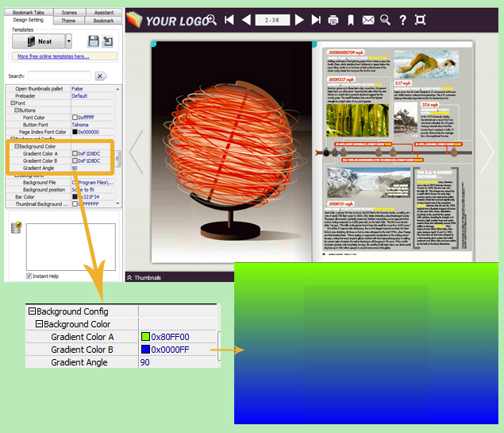The width and height of the screenshot is (504, 433).
Task: Open the Neat template dropdown arrow
Action: [68, 41]
